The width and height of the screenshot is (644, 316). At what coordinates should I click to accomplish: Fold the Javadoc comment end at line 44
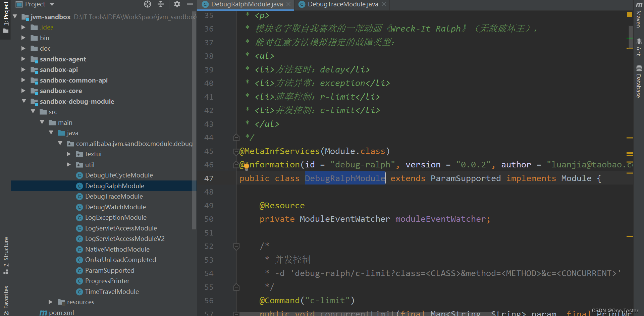236,138
